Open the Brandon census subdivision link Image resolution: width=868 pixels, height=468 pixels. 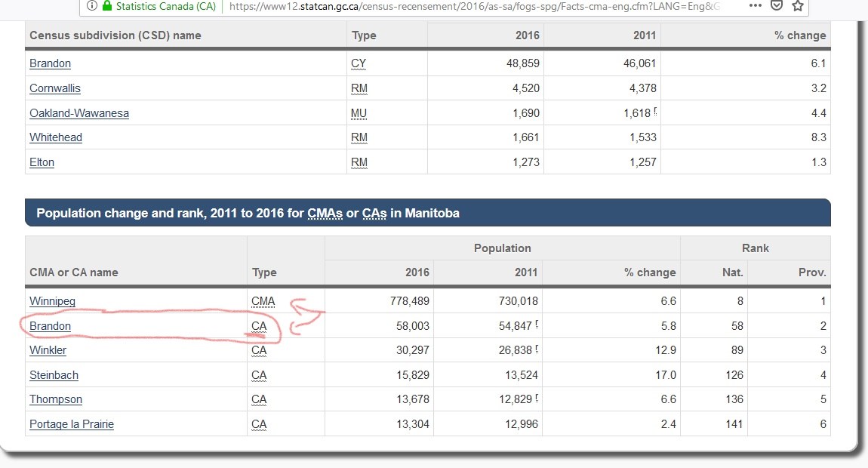[50, 63]
